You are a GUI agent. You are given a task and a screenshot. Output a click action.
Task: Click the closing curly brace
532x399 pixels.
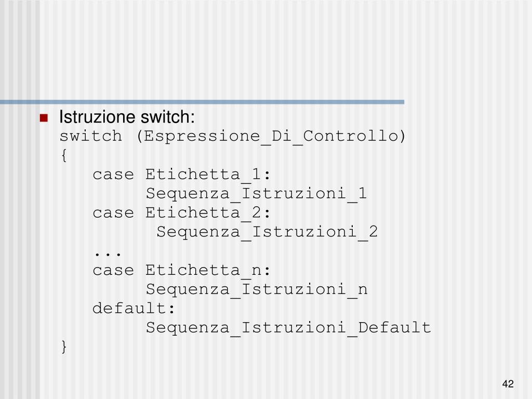(64, 347)
